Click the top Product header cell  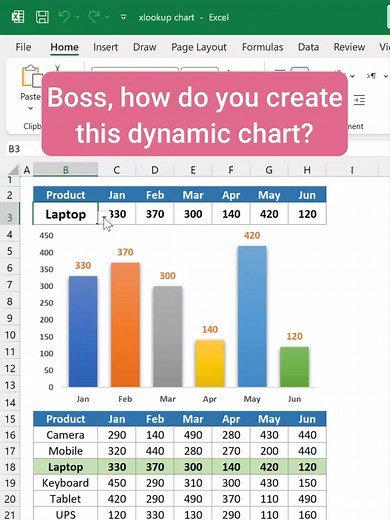(65, 195)
